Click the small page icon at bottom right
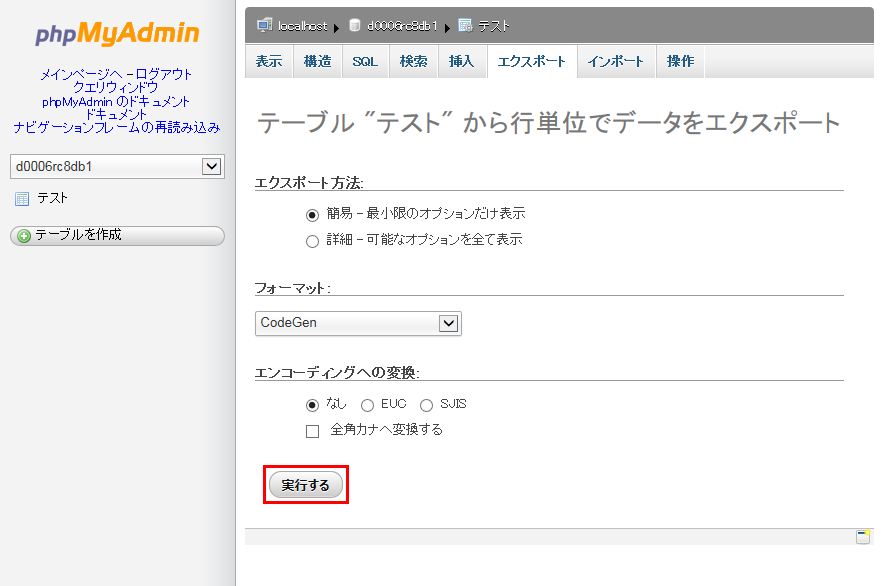Viewport: 881px width, 586px height. pos(862,537)
